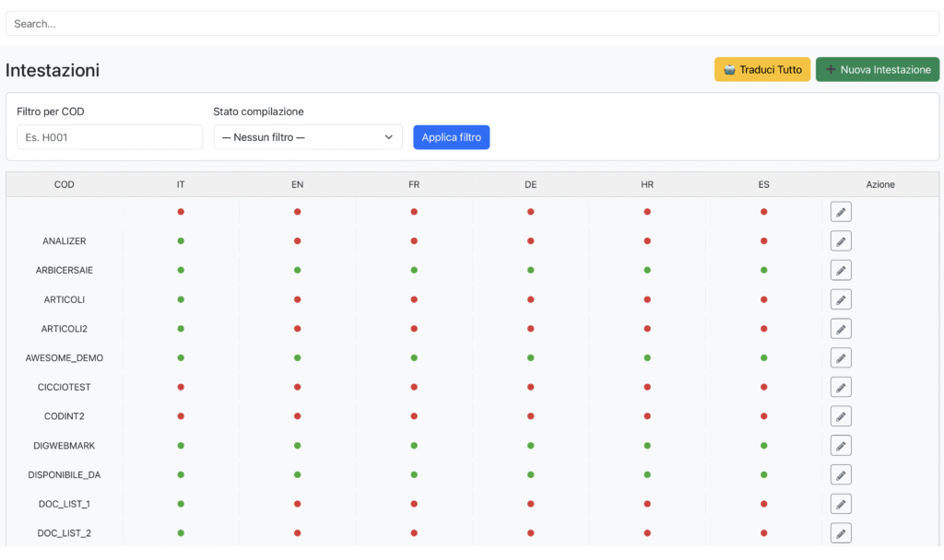The width and height of the screenshot is (944, 560).
Task: Open edit for DISPONIBILE_DA row
Action: [x=840, y=475]
